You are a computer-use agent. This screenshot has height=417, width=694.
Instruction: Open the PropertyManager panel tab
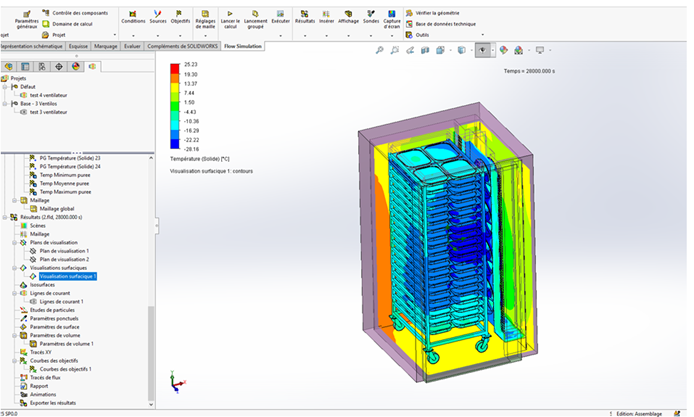(x=25, y=66)
